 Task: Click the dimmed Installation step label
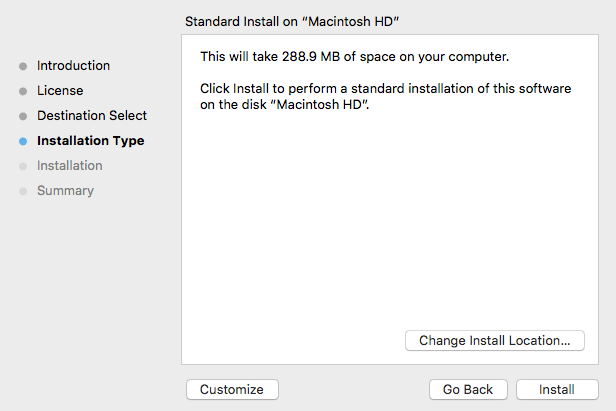pos(69,166)
